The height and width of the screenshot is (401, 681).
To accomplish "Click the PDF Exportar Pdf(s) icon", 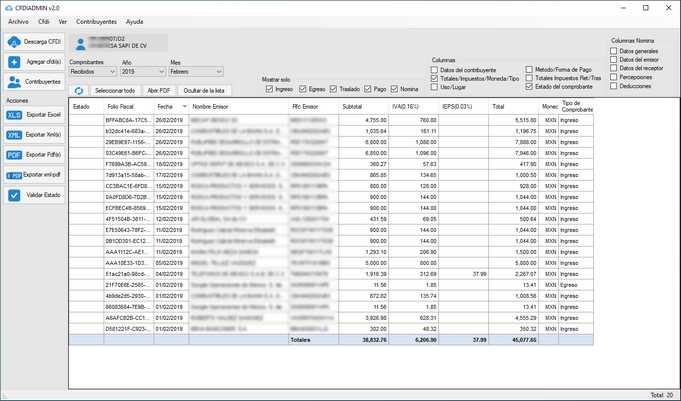I will (14, 155).
